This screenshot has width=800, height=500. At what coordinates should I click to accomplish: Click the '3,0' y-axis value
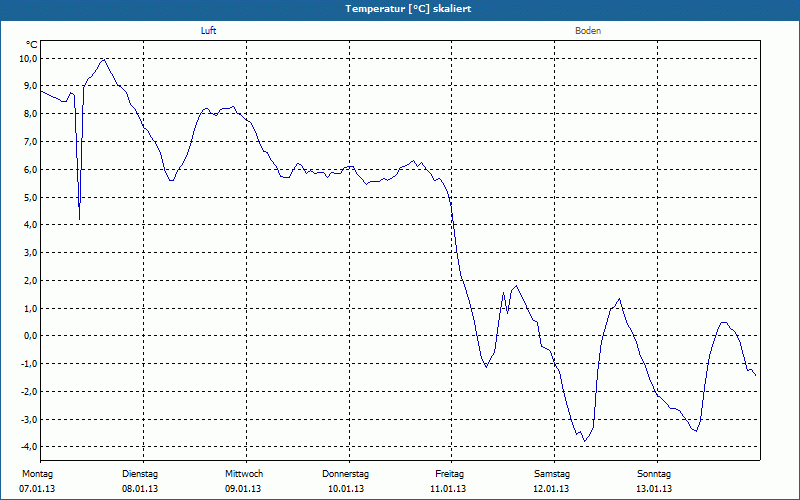[31, 253]
